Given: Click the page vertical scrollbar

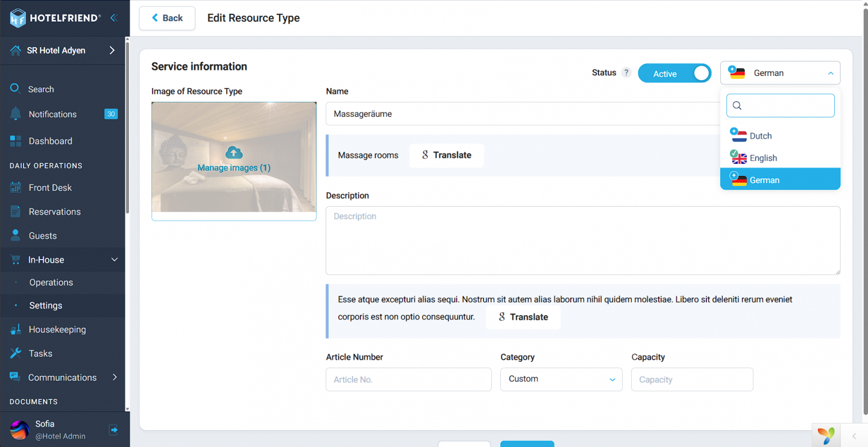Looking at the screenshot, I should tap(865, 211).
